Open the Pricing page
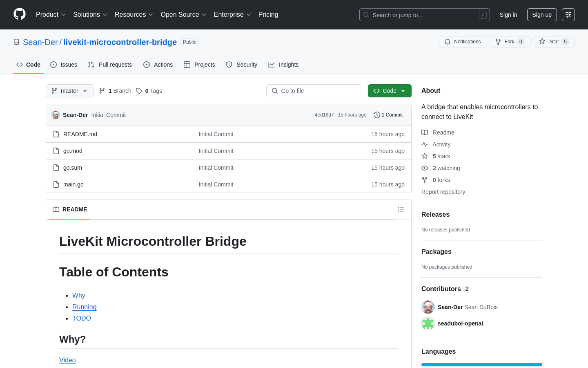 (268, 15)
